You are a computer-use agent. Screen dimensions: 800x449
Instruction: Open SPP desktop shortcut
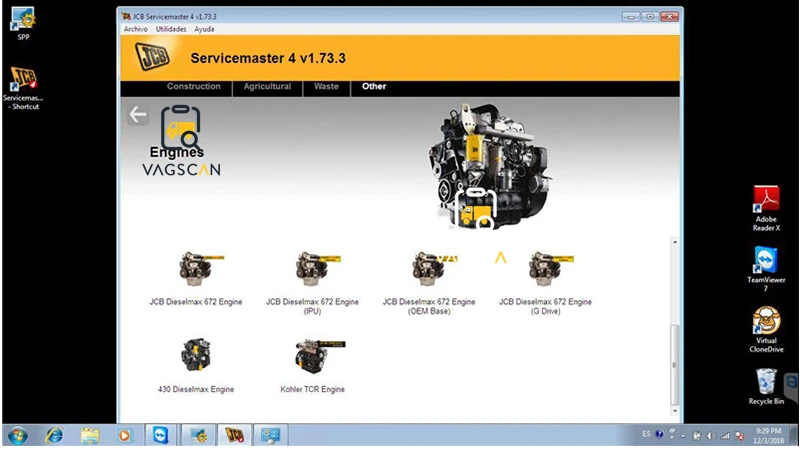[x=23, y=23]
